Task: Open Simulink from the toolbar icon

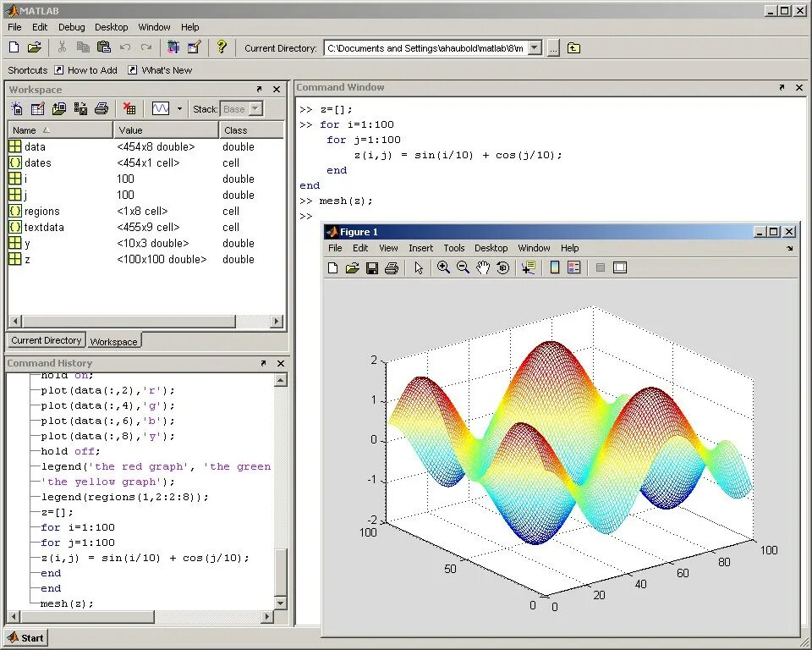Action: pos(173,47)
